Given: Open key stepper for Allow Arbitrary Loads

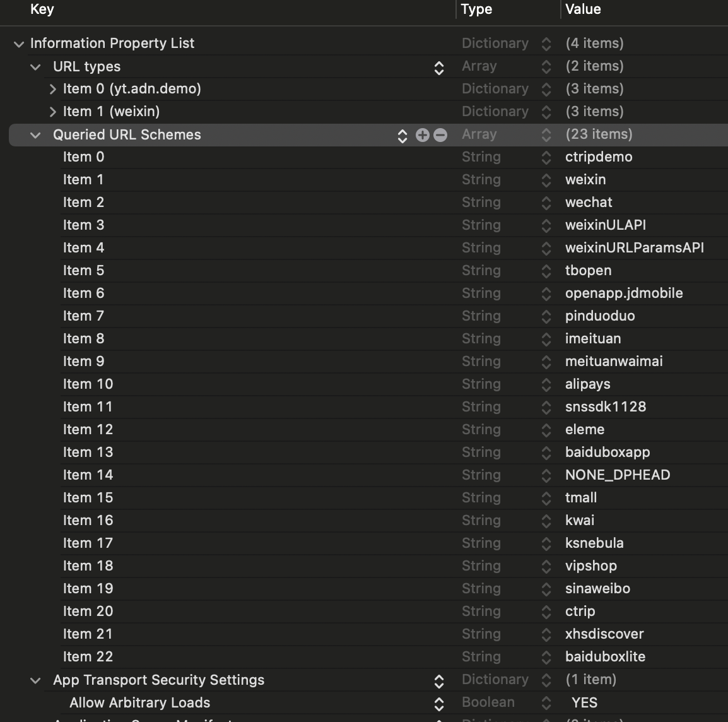Looking at the screenshot, I should [438, 704].
